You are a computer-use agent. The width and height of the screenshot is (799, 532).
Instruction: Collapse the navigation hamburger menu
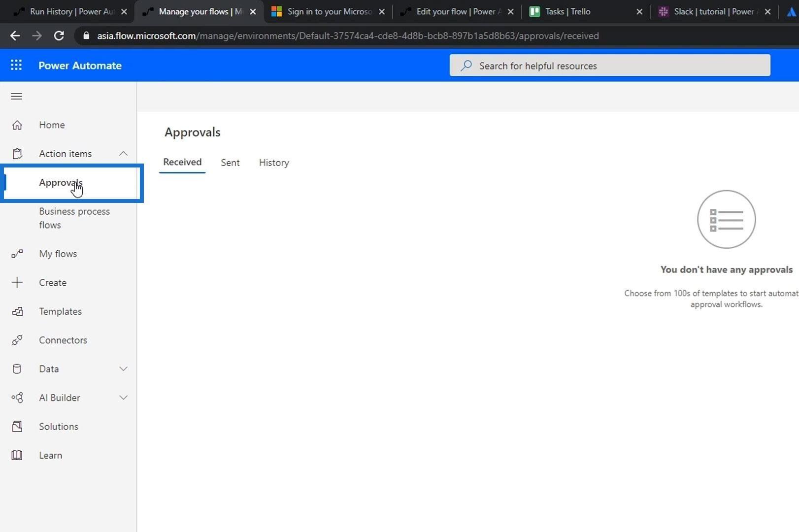(16, 96)
